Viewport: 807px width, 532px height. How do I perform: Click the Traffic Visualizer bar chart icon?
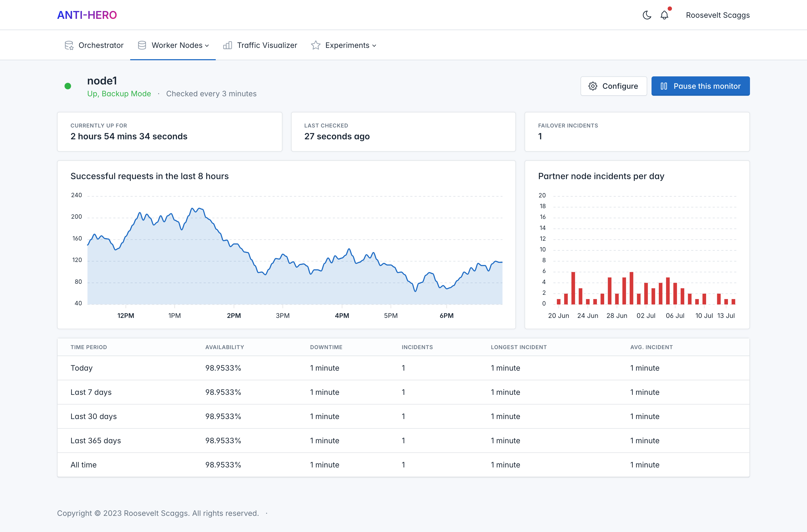tap(228, 45)
